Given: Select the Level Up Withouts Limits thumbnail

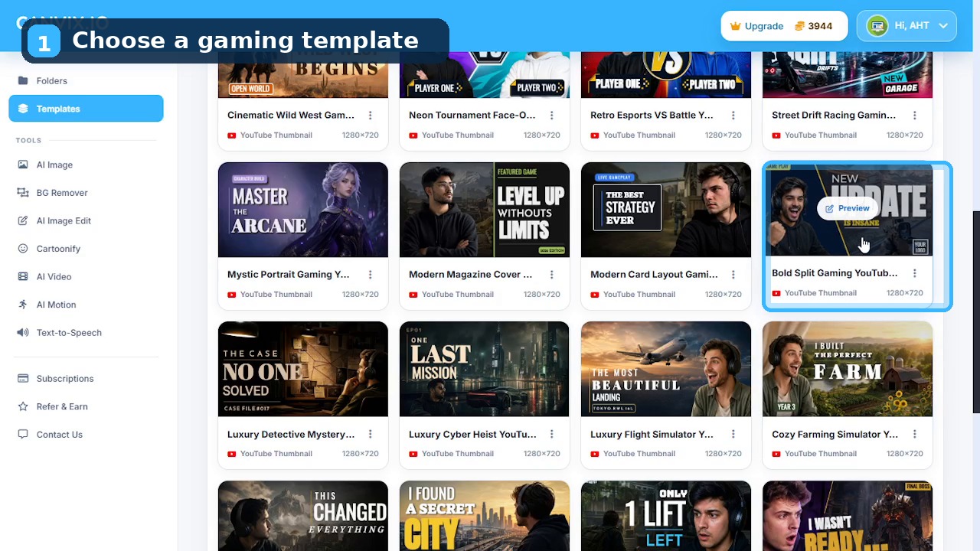Looking at the screenshot, I should point(485,210).
